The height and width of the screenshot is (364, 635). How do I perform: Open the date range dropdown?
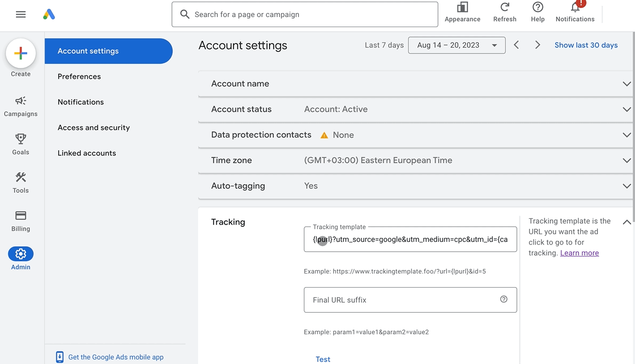pyautogui.click(x=457, y=45)
